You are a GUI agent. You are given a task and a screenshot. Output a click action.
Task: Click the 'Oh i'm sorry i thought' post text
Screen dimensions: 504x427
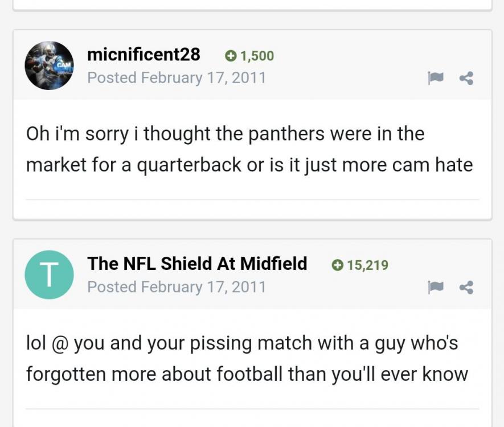225,134
